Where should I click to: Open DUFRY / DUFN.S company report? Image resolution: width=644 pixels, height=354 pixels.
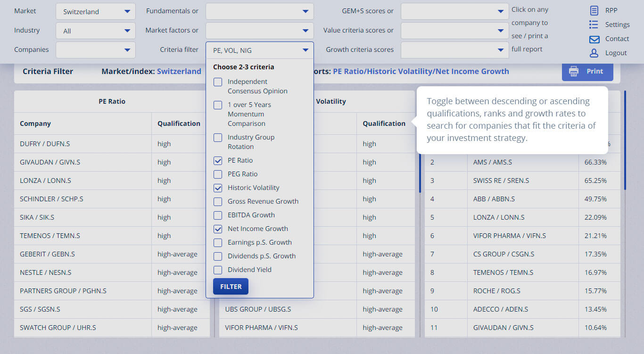click(x=45, y=144)
